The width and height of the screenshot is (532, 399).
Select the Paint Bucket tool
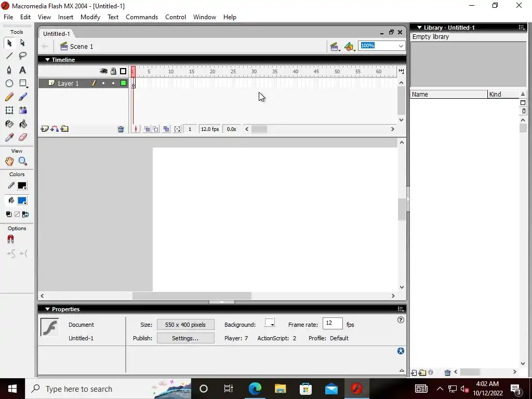(x=22, y=124)
